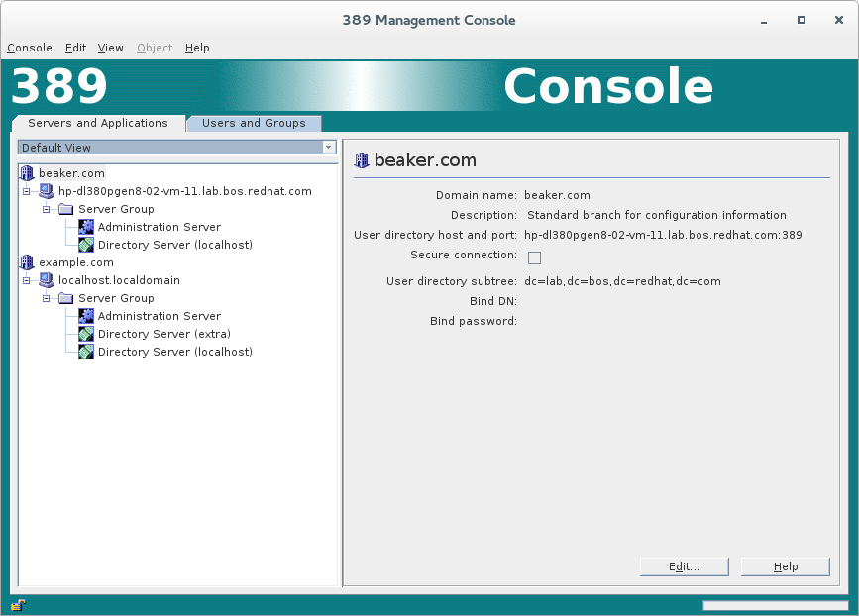Image resolution: width=859 pixels, height=616 pixels.
Task: Click the subtree value dc=lab,dc=bos,dc=redhat,dc=com
Action: click(x=622, y=281)
